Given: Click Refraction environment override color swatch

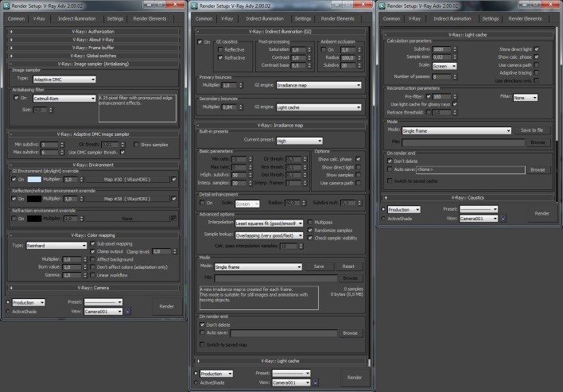Looking at the screenshot, I should 34,218.
